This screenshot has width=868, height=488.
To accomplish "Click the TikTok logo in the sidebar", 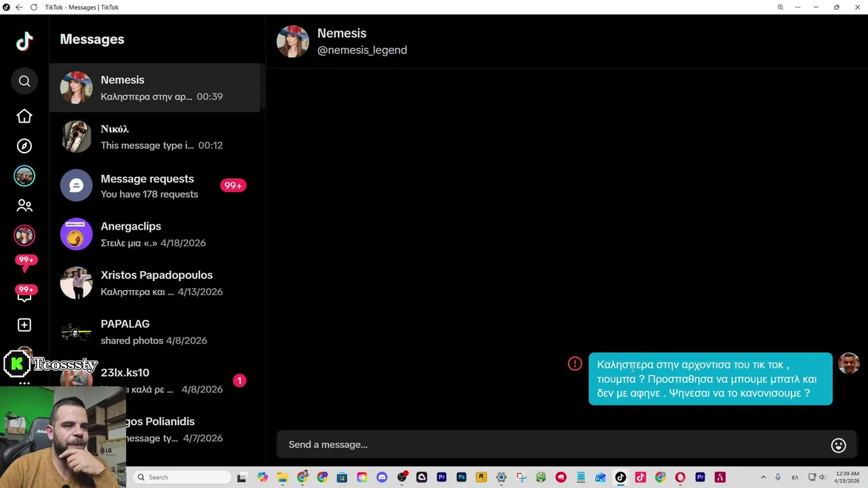I will coord(24,41).
